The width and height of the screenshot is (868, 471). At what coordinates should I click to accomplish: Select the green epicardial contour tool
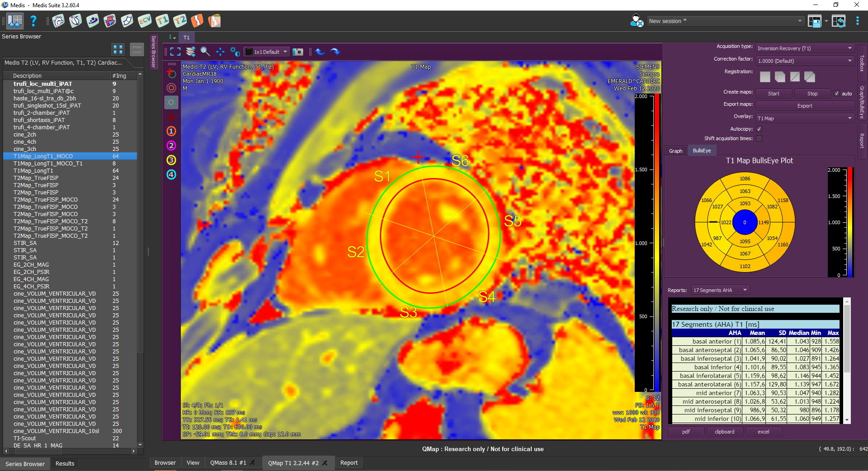171,103
